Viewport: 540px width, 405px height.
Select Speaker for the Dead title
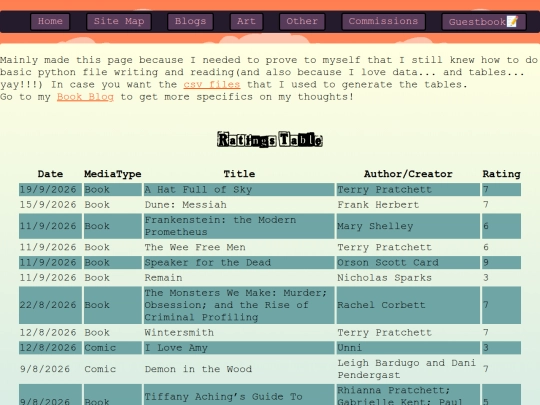point(239,262)
